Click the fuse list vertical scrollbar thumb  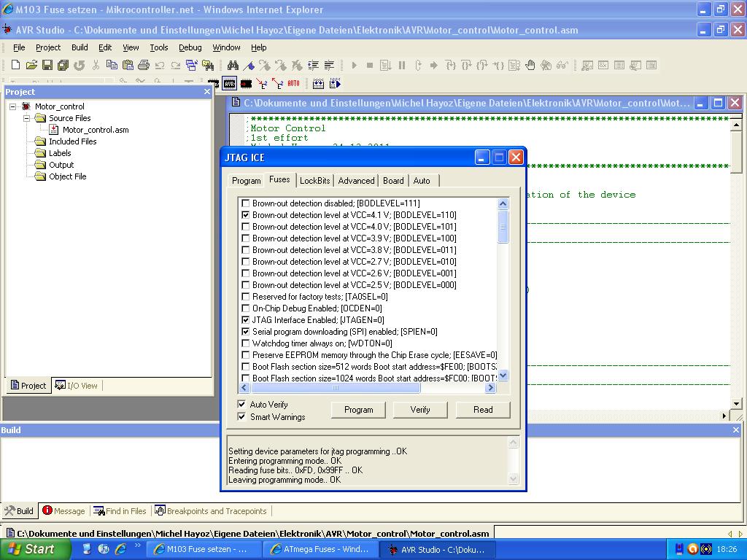pyautogui.click(x=503, y=227)
